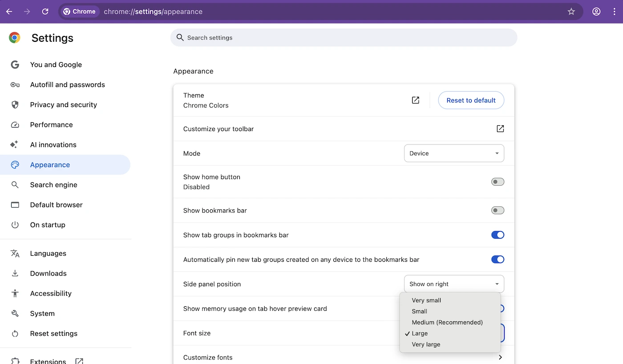Viewport: 623px width, 364px height.
Task: Open theme link via external icon
Action: click(415, 100)
